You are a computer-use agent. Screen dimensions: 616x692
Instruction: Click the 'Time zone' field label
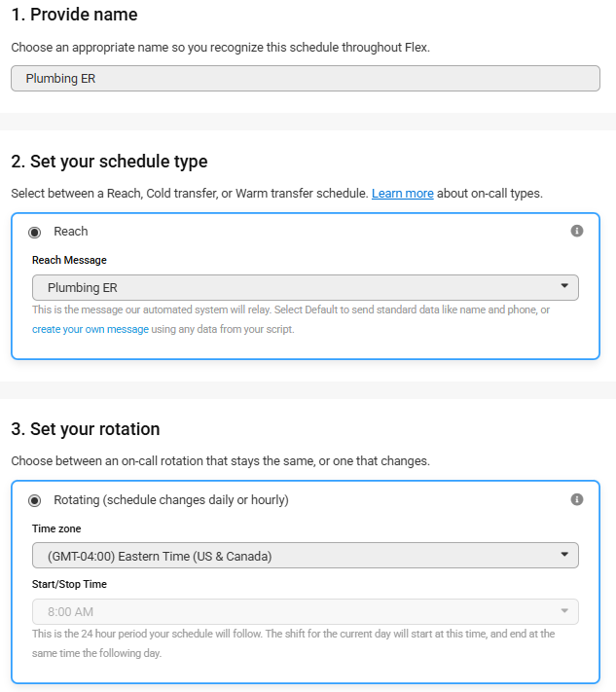[56, 528]
